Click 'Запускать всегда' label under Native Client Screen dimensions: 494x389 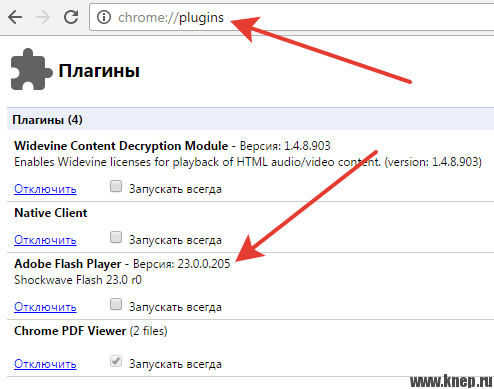175,240
